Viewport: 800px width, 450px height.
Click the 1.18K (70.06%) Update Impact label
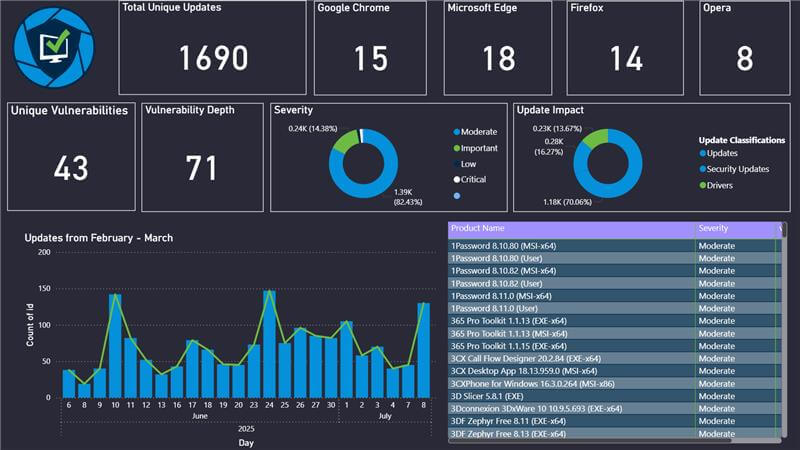pos(567,202)
